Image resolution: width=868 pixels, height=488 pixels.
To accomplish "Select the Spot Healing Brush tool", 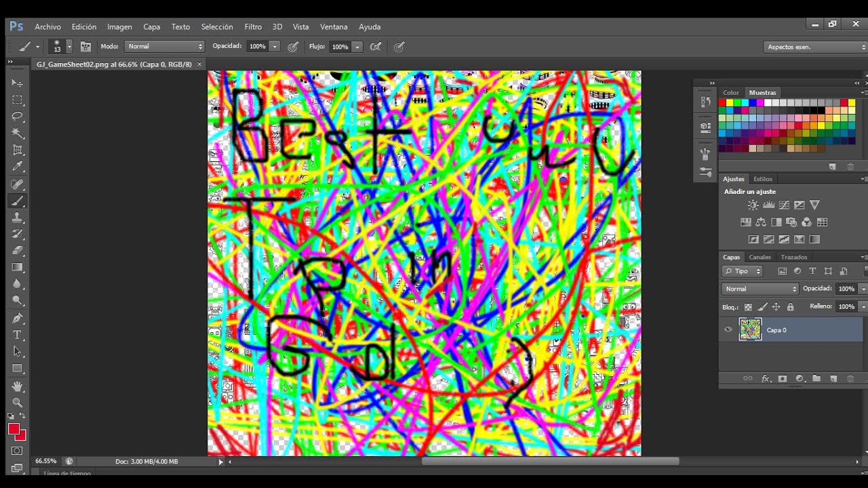I will 18,184.
